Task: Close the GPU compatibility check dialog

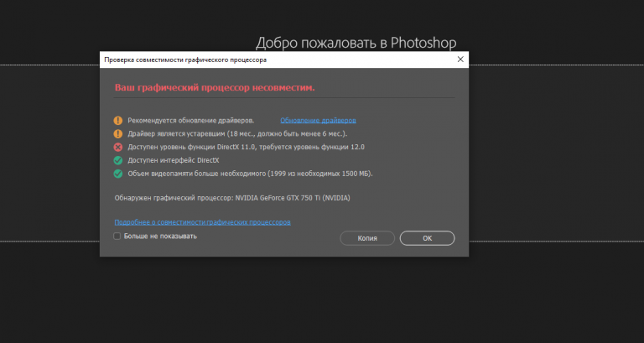Action: coord(460,60)
